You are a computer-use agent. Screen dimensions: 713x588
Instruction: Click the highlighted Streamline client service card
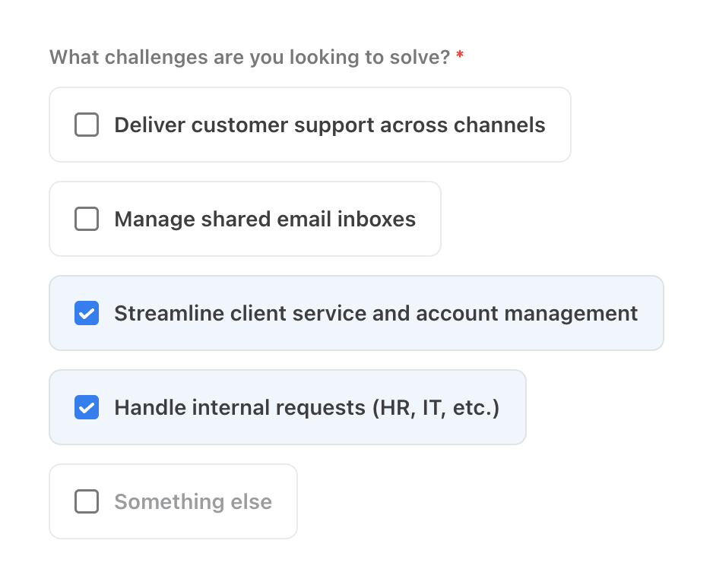[356, 313]
